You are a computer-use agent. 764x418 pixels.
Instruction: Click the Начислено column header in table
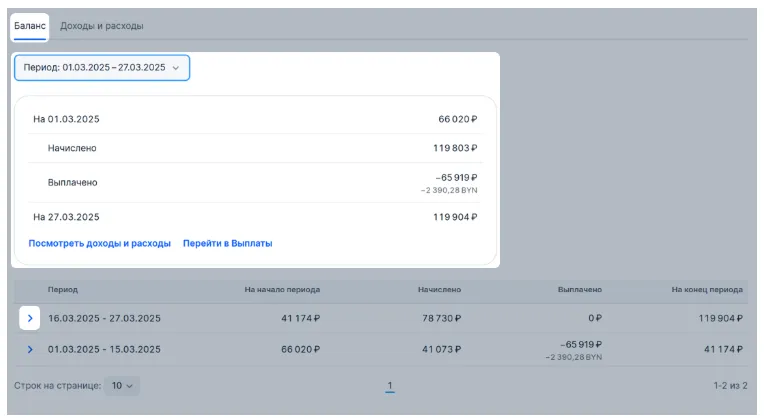click(439, 290)
